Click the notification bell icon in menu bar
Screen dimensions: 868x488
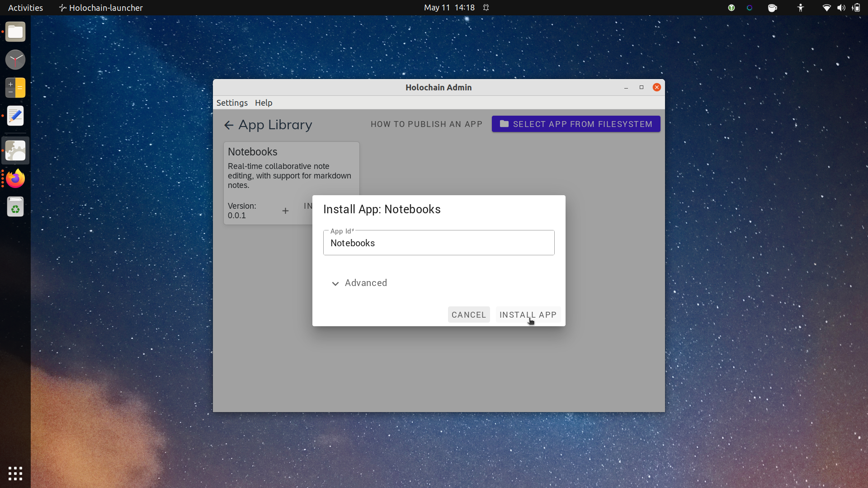(x=486, y=7)
